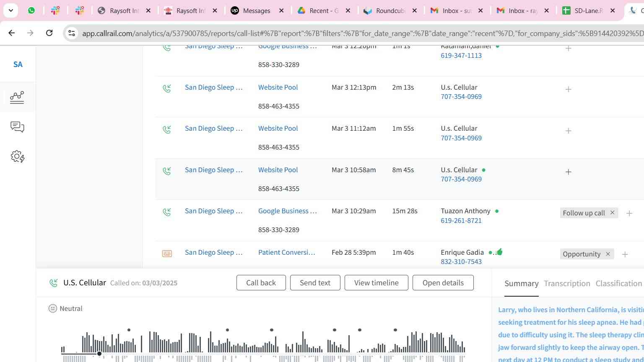The height and width of the screenshot is (362, 644).
Task: Select Mar 3 10:58am timestamp
Action: click(x=354, y=170)
